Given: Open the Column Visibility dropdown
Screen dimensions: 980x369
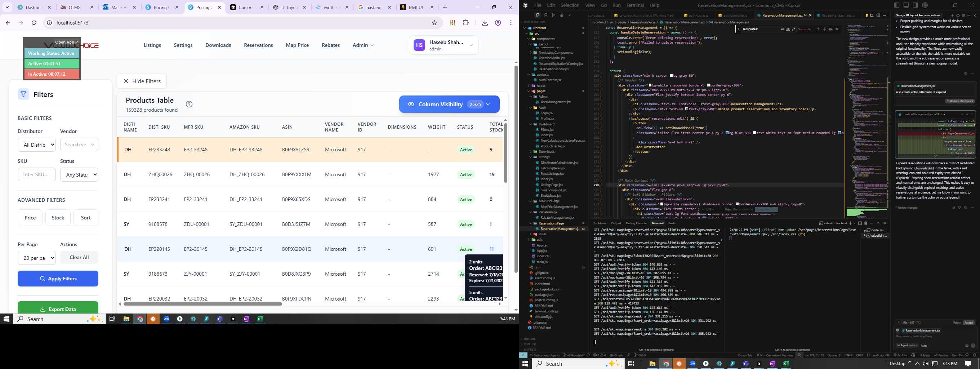Looking at the screenshot, I should point(449,104).
